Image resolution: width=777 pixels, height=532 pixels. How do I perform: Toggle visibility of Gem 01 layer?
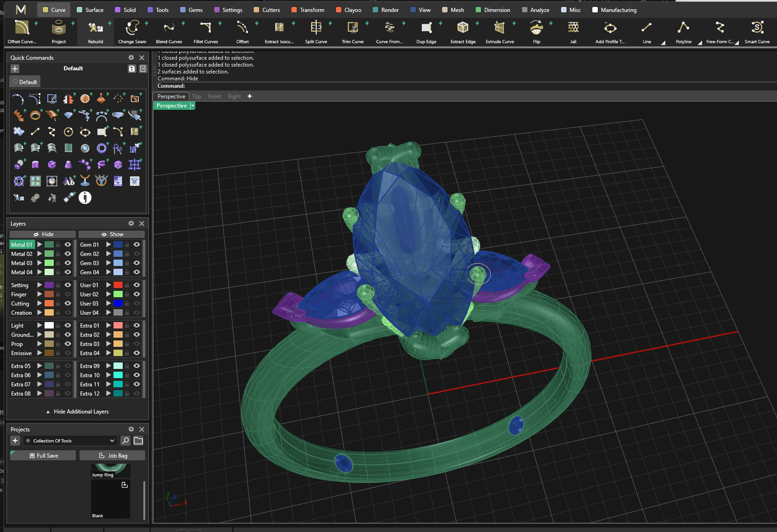click(136, 245)
